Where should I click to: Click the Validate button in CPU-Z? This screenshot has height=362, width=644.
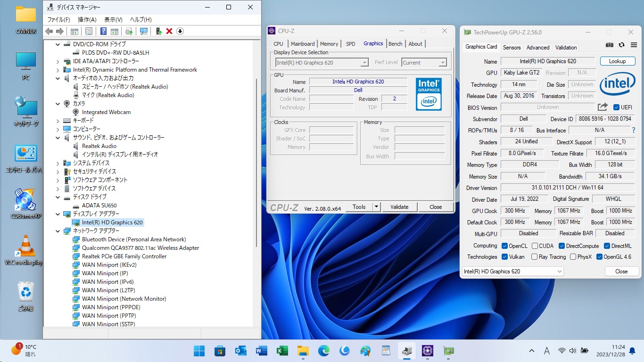(x=399, y=207)
